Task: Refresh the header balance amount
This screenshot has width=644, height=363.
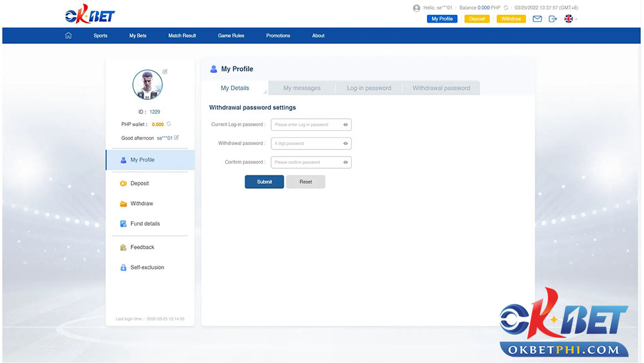Action: [506, 8]
